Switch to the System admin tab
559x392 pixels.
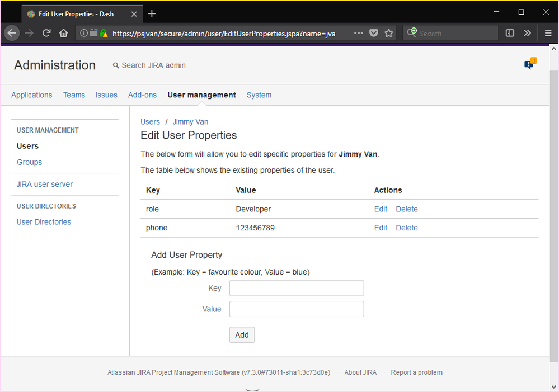click(259, 95)
